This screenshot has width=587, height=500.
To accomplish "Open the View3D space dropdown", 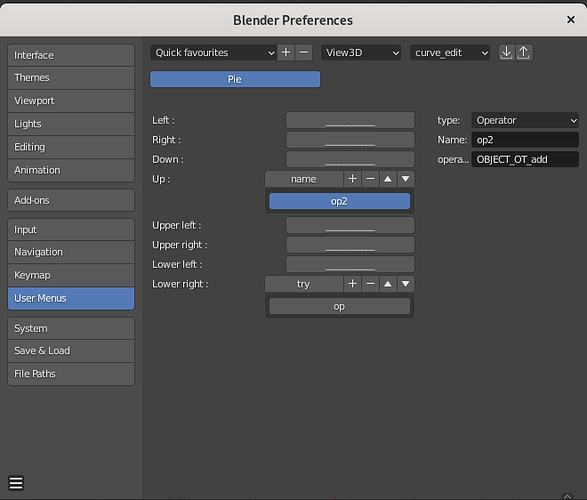I will click(x=361, y=52).
